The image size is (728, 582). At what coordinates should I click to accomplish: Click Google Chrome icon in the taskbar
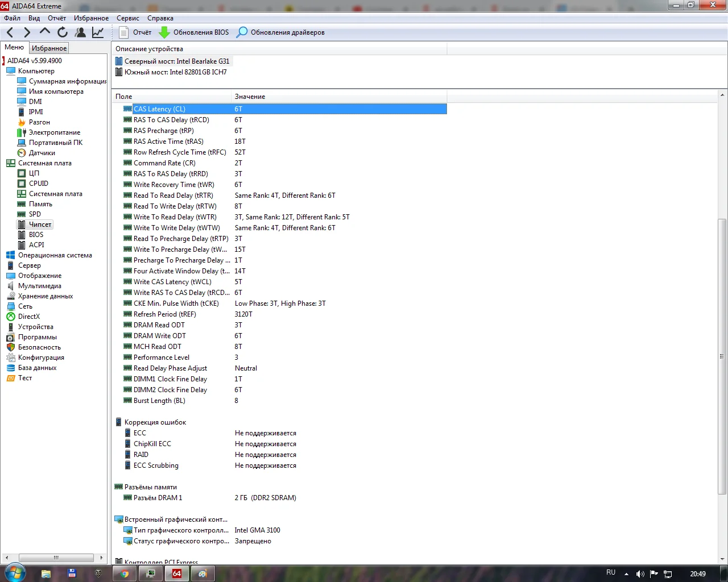coord(125,573)
